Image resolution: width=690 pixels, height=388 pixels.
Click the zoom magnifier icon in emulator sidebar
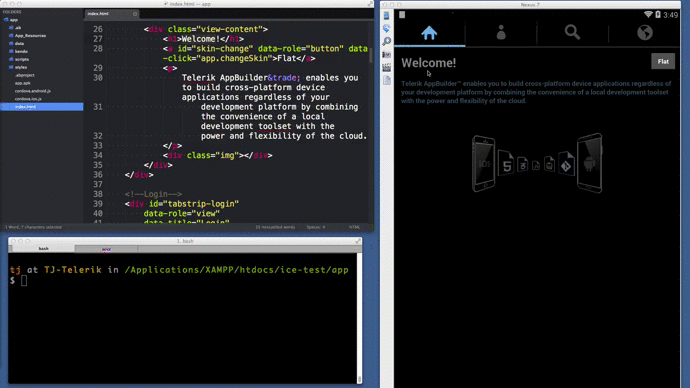click(386, 41)
